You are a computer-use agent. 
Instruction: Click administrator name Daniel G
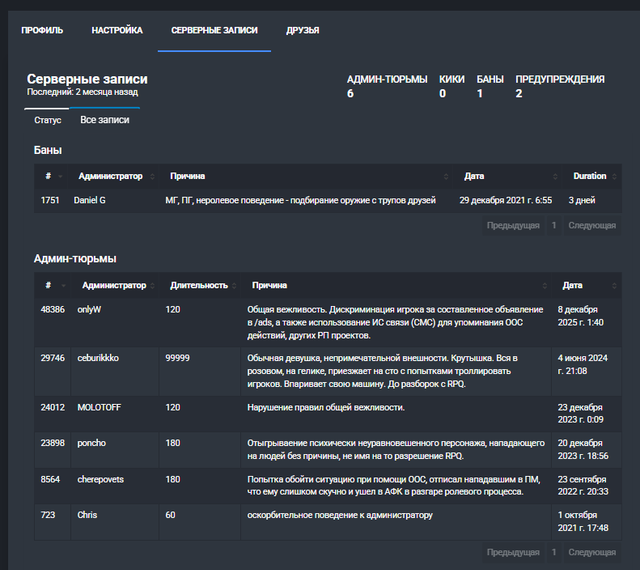coord(90,200)
